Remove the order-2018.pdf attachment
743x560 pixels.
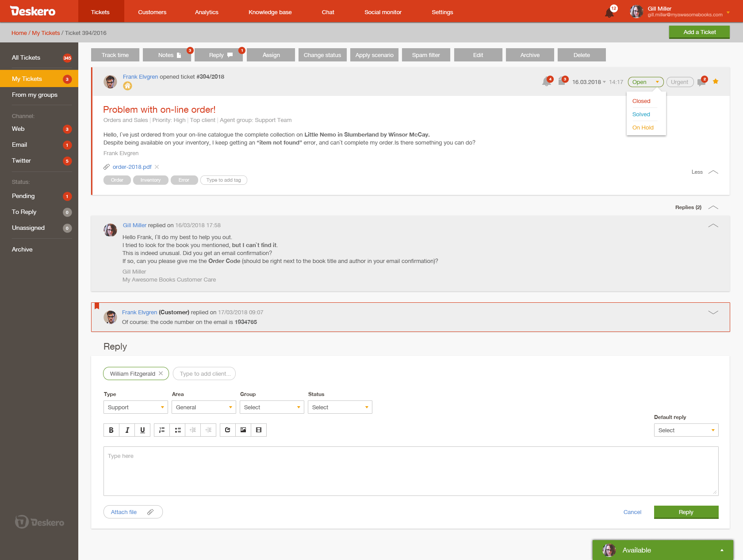(157, 167)
